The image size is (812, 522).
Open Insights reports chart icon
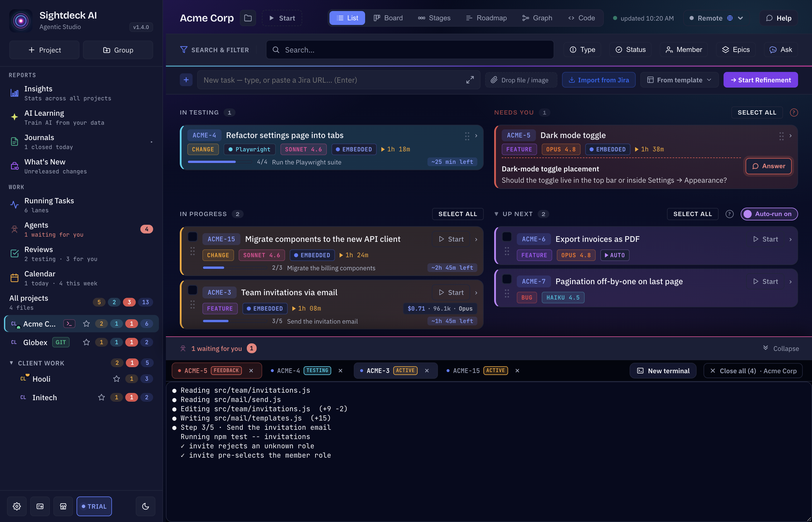[x=14, y=93]
